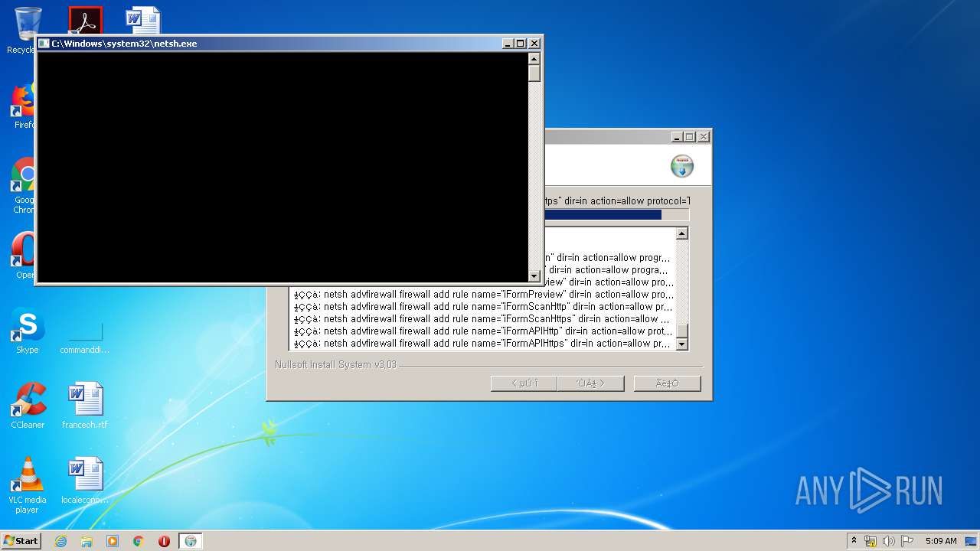Click the netsh.exe console window icon

point(44,44)
